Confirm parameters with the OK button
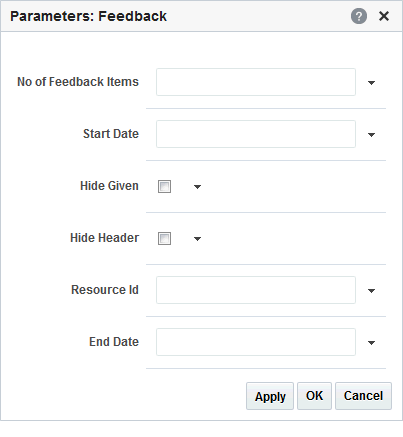The image size is (403, 437). click(x=314, y=396)
